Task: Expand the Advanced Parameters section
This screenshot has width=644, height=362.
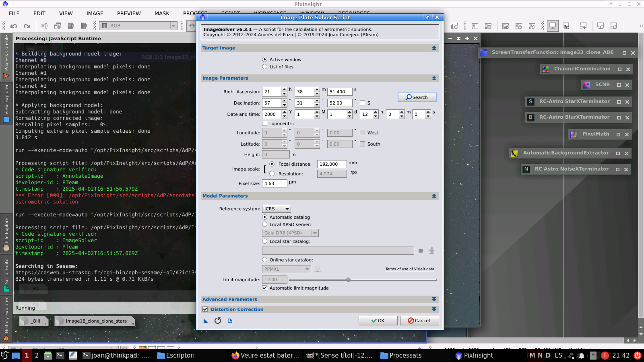Action: coord(434,299)
